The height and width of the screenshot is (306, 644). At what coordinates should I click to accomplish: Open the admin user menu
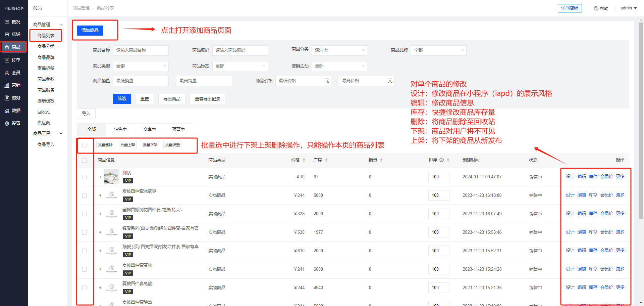tap(628, 8)
